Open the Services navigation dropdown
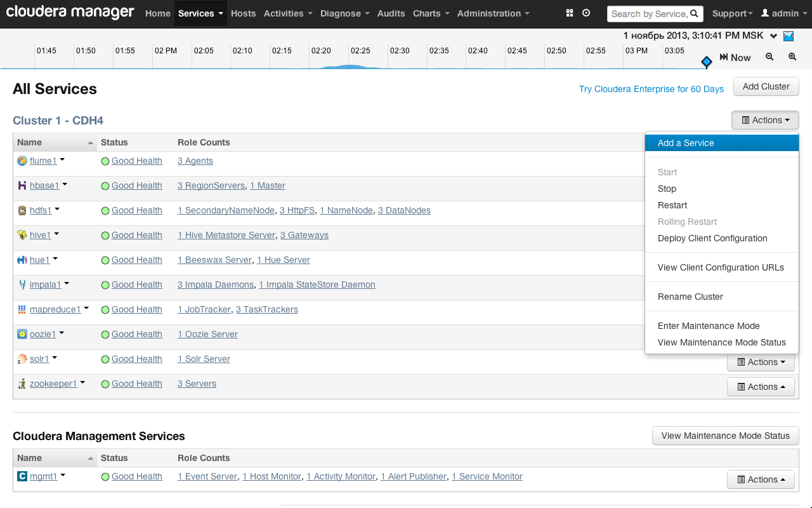Viewport: 812px width, 508px height. coord(200,13)
